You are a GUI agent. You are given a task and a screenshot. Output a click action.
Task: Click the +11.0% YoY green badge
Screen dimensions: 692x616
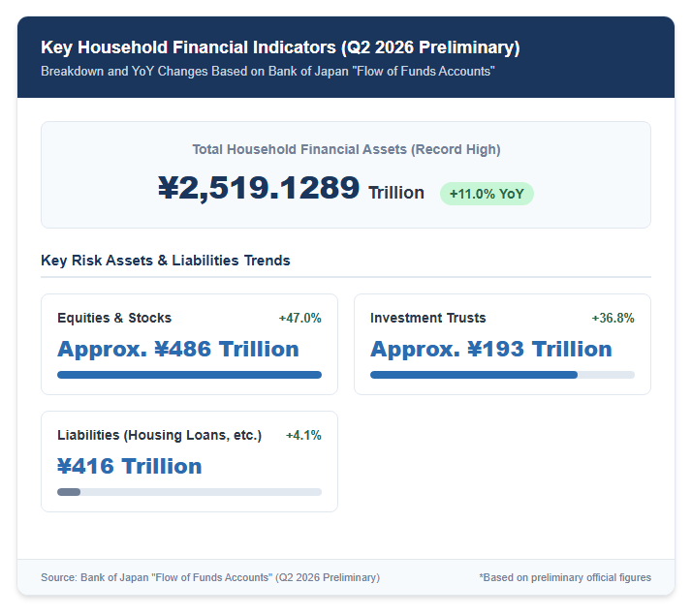[x=487, y=194]
